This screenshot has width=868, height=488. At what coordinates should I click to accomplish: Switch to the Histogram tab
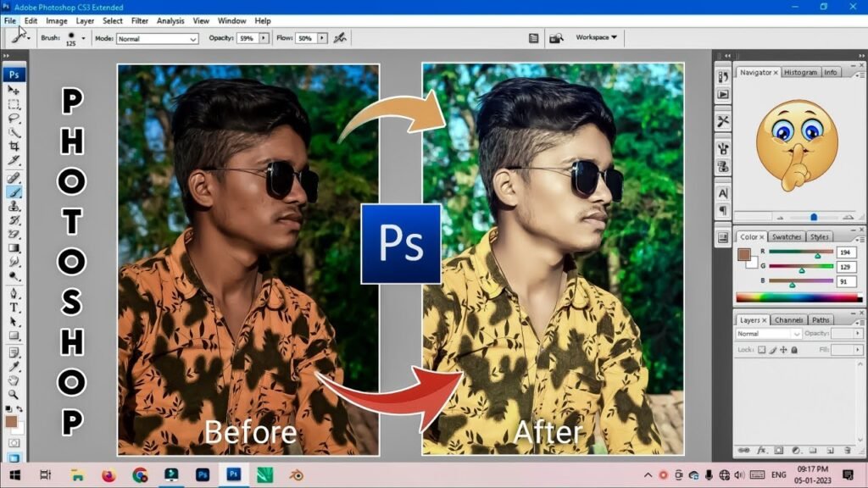click(800, 73)
